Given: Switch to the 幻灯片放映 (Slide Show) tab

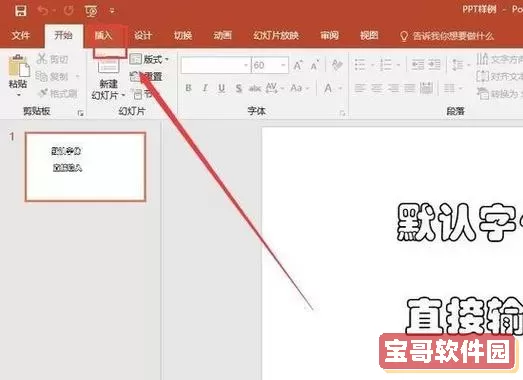Looking at the screenshot, I should pyautogui.click(x=276, y=35).
